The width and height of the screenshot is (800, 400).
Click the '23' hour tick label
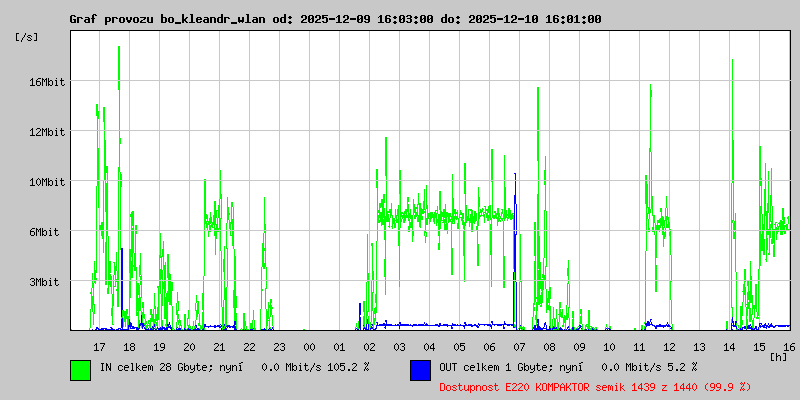pyautogui.click(x=280, y=347)
